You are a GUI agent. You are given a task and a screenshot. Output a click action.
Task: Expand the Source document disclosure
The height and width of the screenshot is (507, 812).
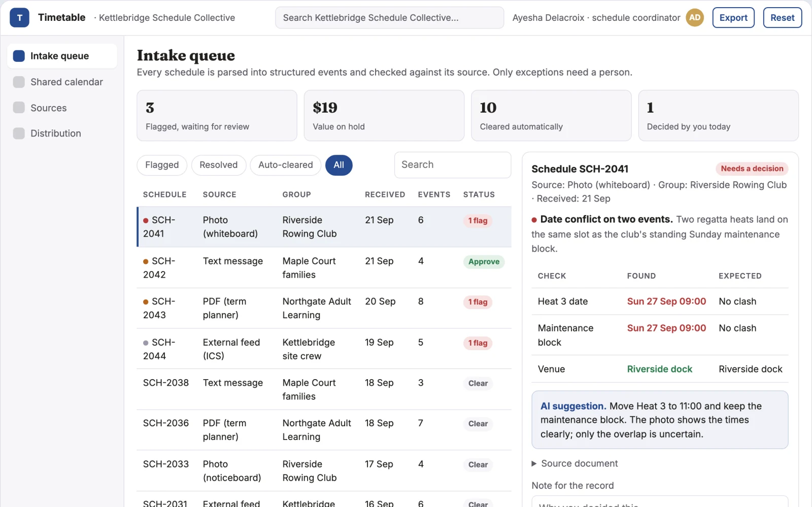point(574,463)
